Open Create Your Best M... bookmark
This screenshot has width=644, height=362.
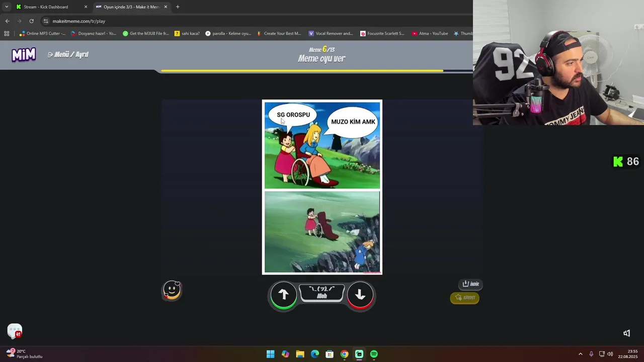click(x=279, y=34)
